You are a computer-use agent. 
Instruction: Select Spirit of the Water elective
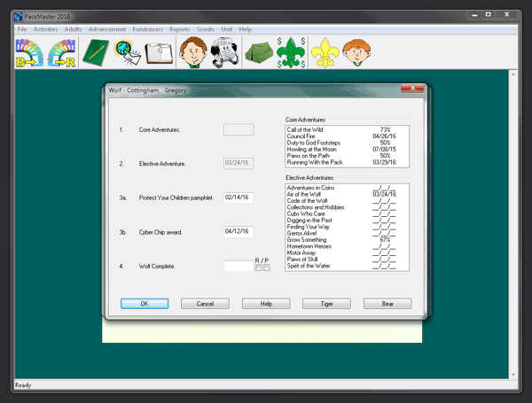coord(347,266)
